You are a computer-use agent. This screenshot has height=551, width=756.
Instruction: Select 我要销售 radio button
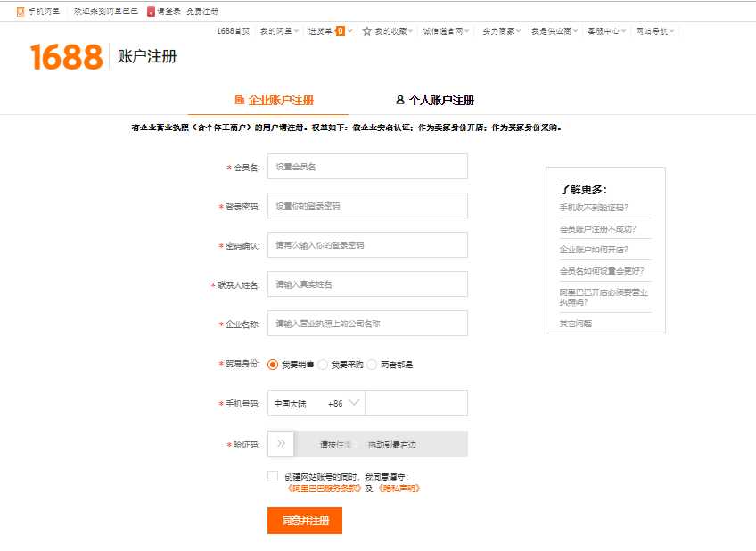point(273,365)
